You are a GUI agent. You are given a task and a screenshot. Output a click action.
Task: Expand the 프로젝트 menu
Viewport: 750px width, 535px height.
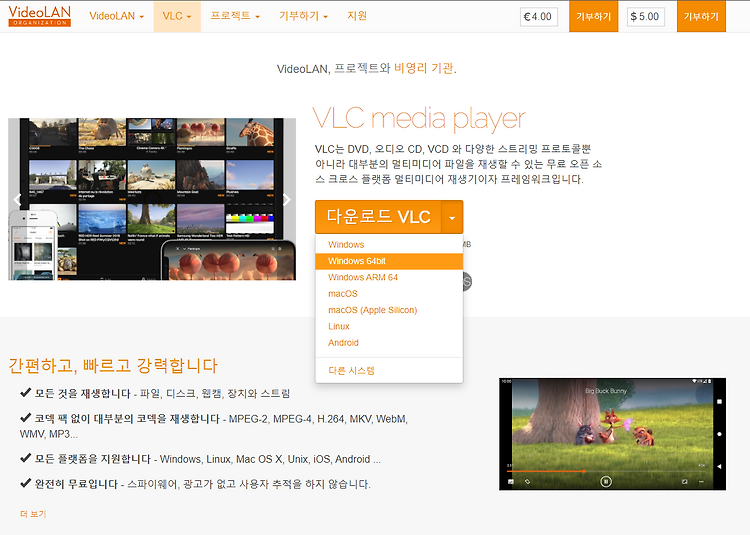pos(235,16)
